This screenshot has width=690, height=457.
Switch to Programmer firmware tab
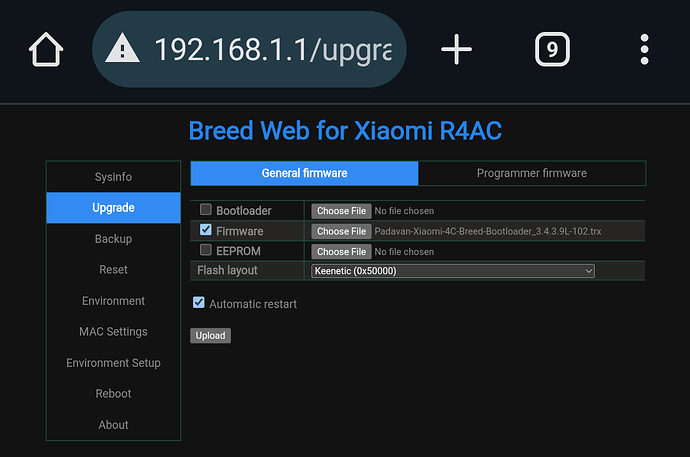tap(532, 173)
